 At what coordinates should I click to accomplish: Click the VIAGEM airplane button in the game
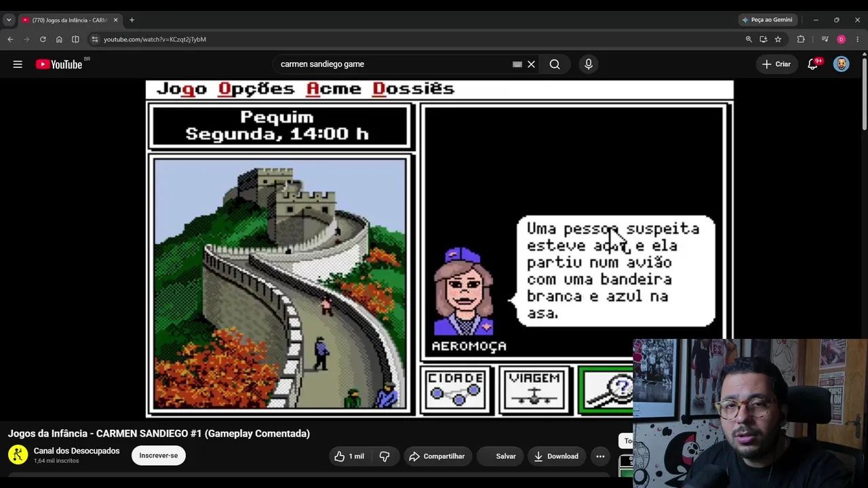click(535, 390)
